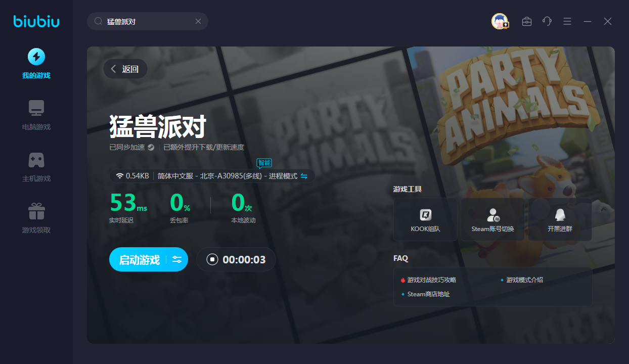Open the hamburger main menu
Screen dimensions: 629x364
click(567, 21)
